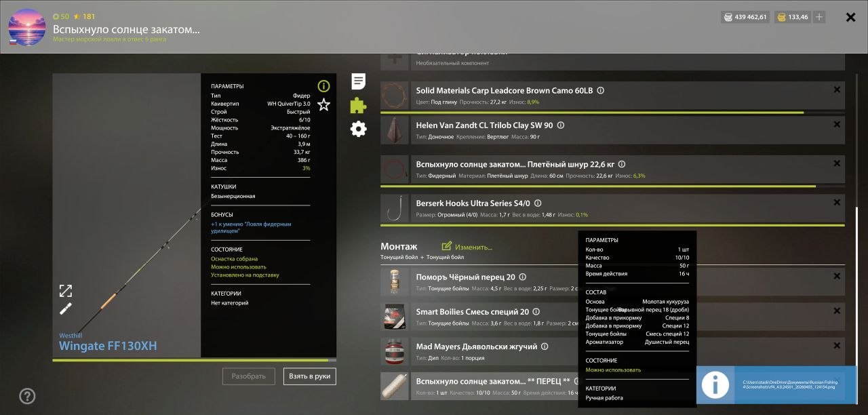The image size is (868, 415).
Task: Show info for Smart Boilies Смесь специй
Action: 536,312
